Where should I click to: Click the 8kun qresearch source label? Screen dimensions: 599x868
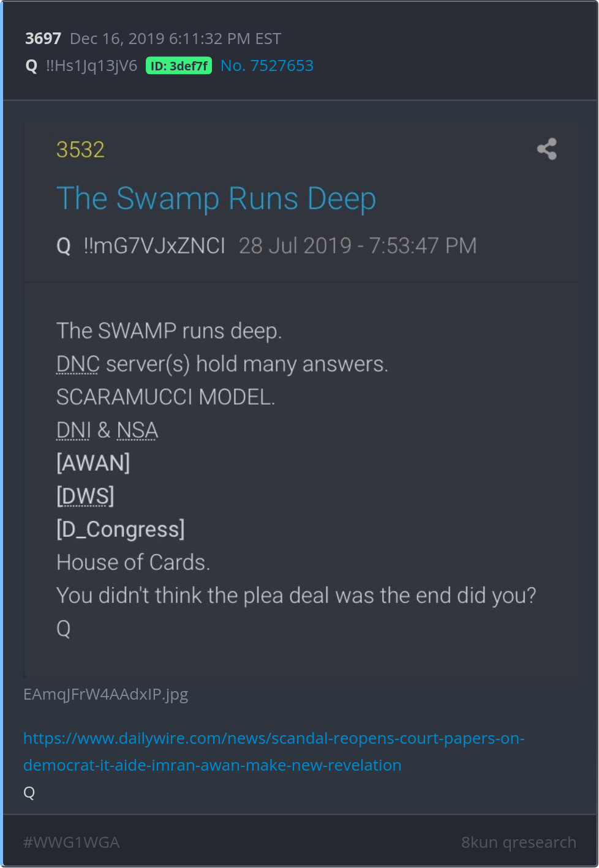[x=519, y=842]
